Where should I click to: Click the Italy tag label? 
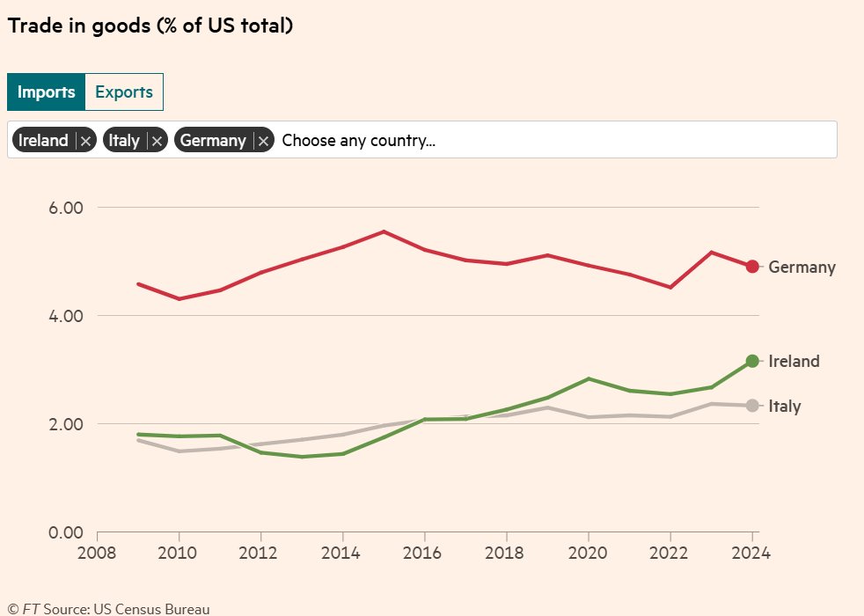(x=124, y=141)
